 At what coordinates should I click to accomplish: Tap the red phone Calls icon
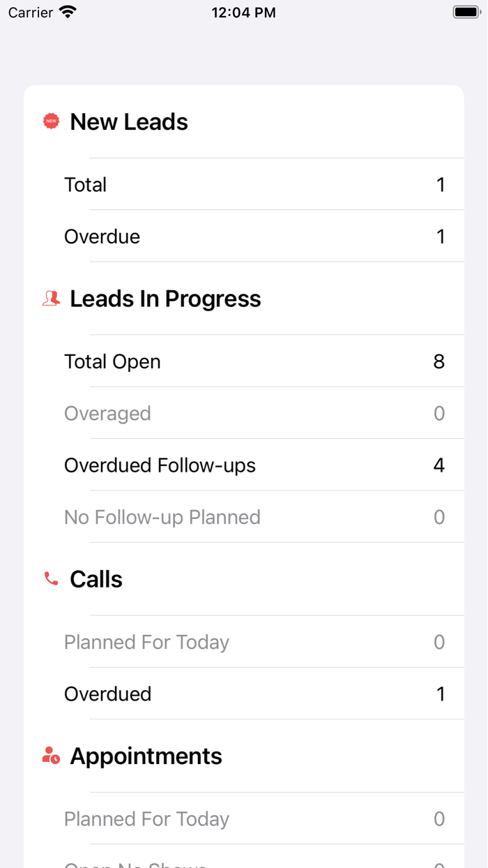(51, 579)
